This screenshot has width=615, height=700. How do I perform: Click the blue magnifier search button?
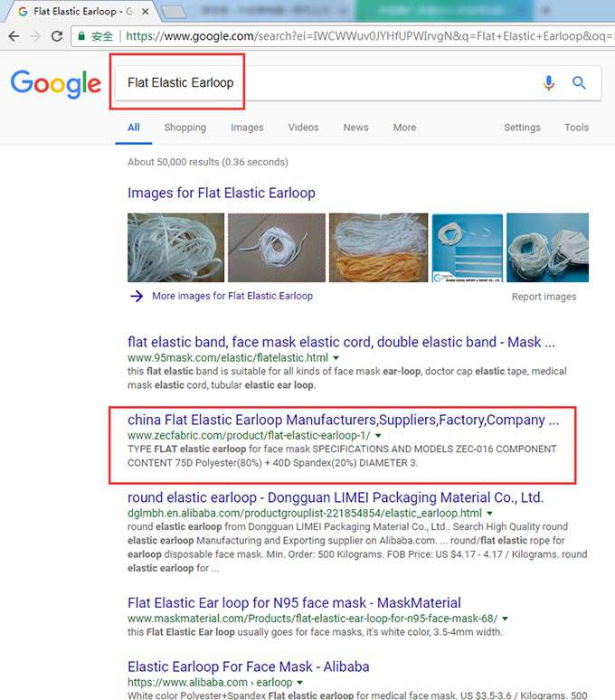[x=579, y=82]
